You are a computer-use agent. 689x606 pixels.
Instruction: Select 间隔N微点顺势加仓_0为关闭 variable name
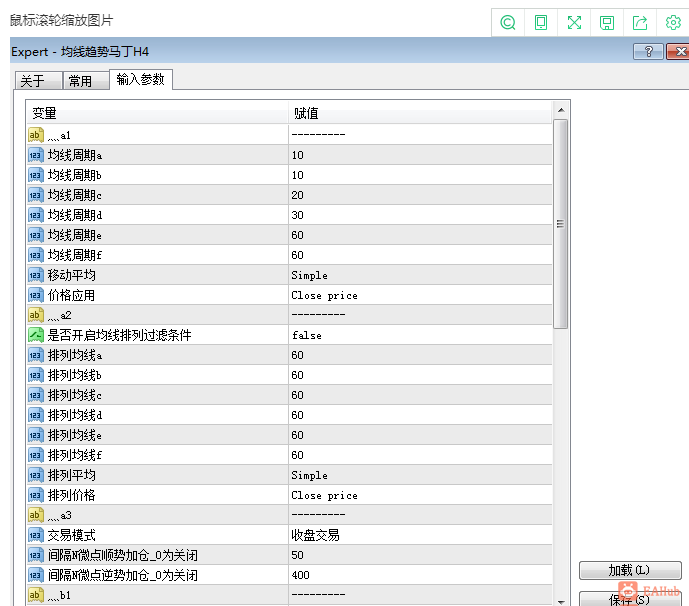click(x=123, y=555)
